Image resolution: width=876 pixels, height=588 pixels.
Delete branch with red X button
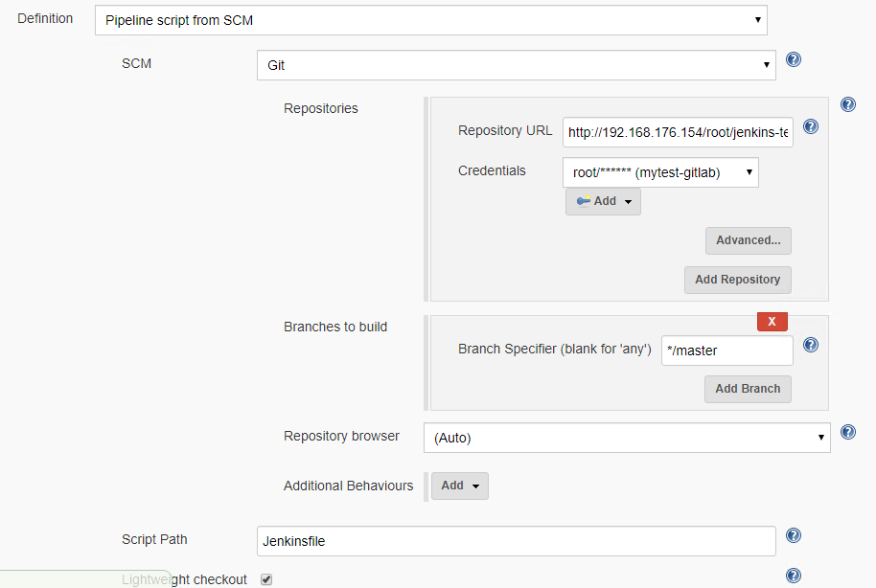click(x=772, y=322)
